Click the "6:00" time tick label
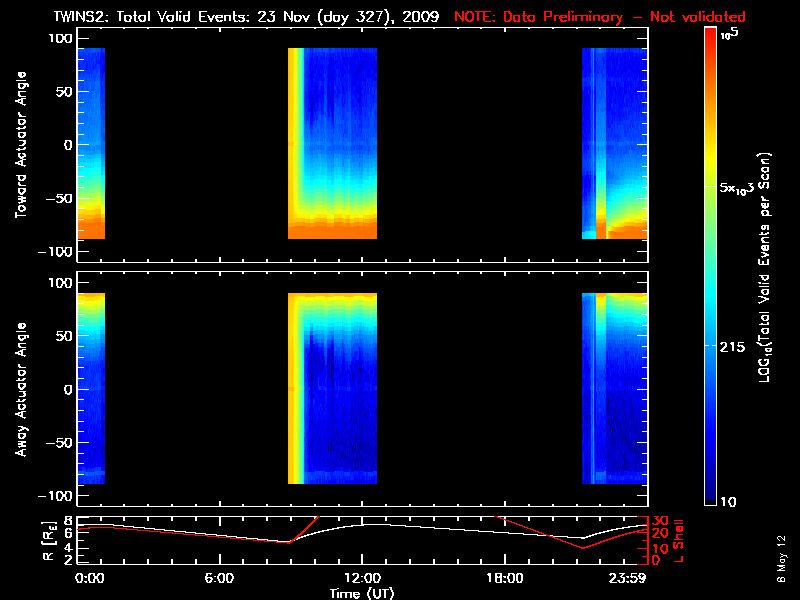 click(219, 579)
